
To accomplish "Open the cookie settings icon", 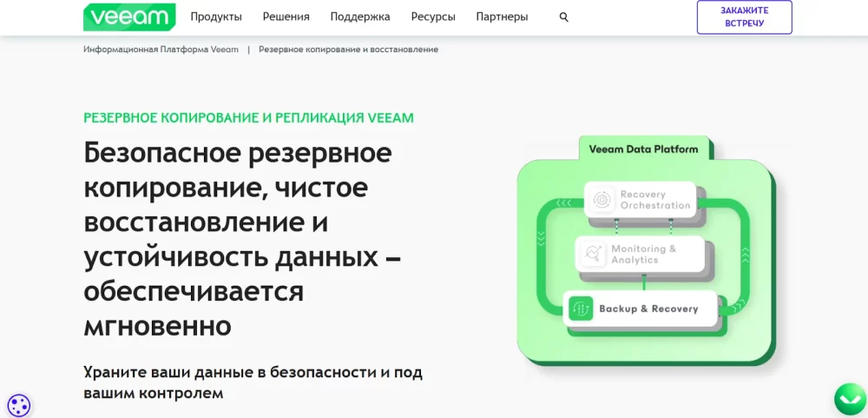I will coord(19,405).
